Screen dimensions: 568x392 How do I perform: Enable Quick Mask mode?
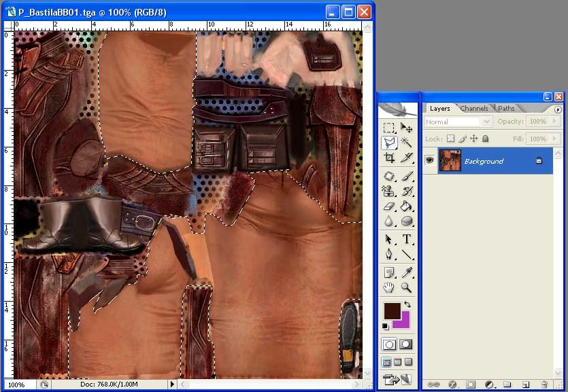(x=406, y=344)
